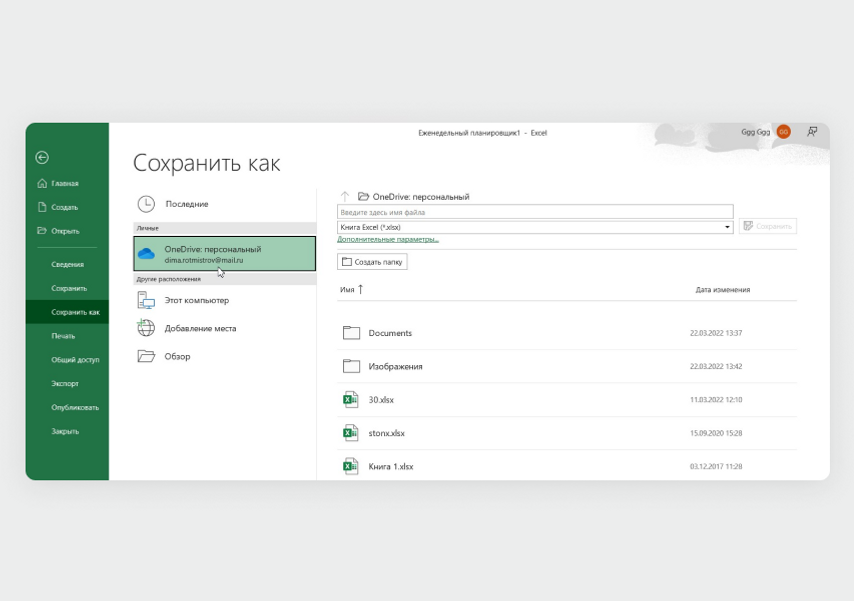Open Обзор browse label
The width and height of the screenshot is (854, 601).
(178, 356)
